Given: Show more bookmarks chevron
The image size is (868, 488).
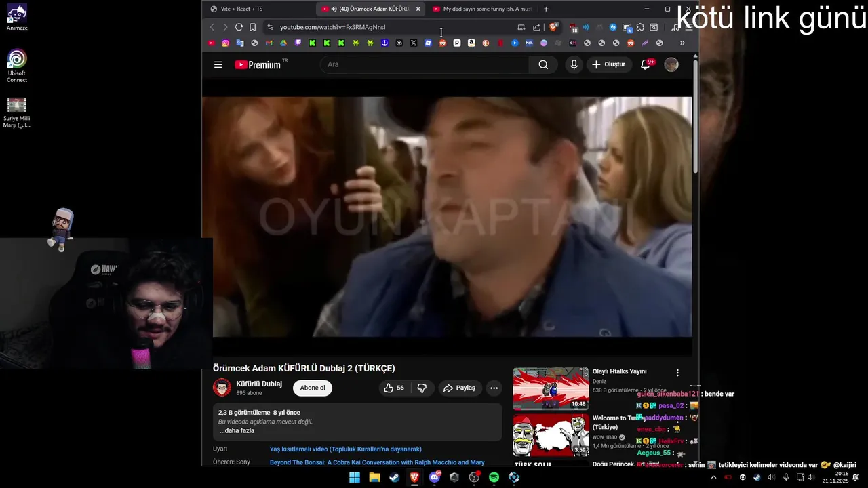Looking at the screenshot, I should (682, 43).
